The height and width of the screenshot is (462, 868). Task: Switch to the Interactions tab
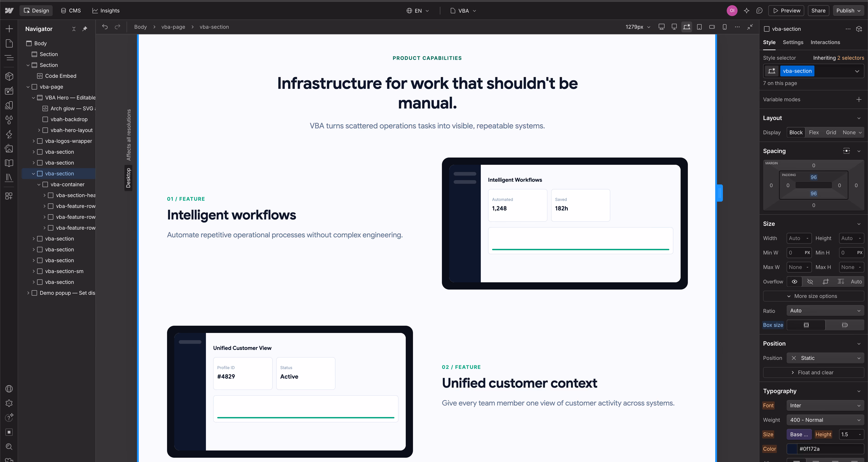[x=825, y=42]
